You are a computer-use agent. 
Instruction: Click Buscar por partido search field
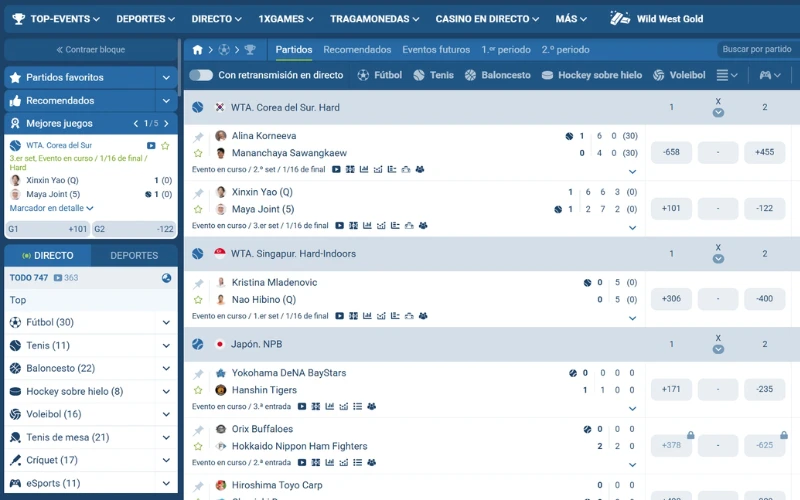[x=758, y=49]
